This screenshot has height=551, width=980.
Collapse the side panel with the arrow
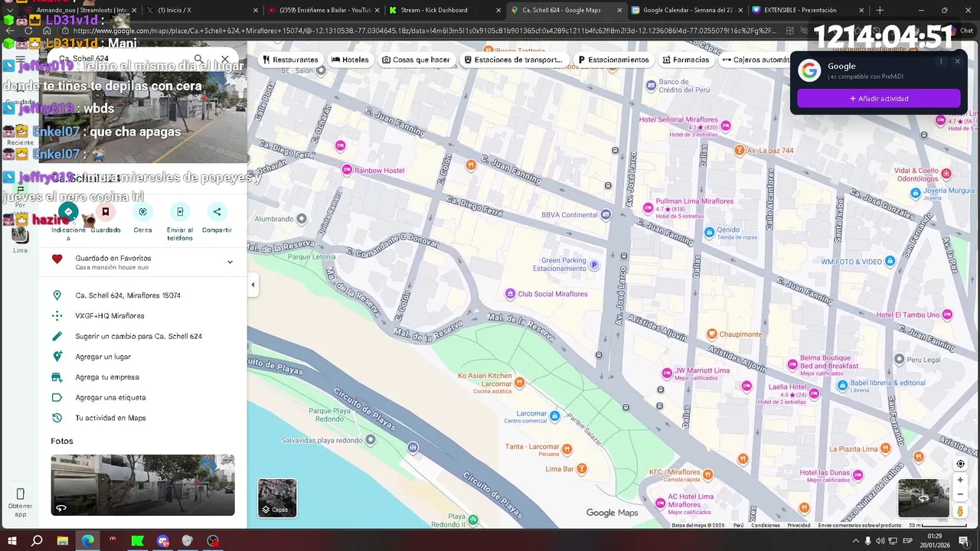[253, 285]
